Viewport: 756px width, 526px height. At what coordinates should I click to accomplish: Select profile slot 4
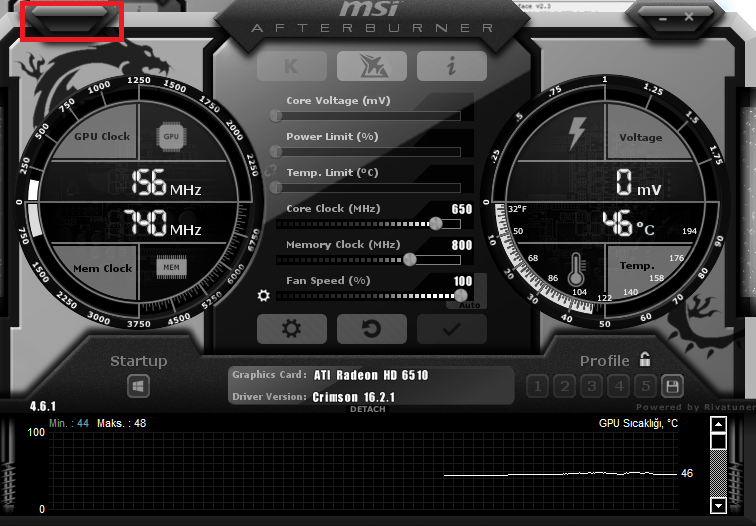619,386
